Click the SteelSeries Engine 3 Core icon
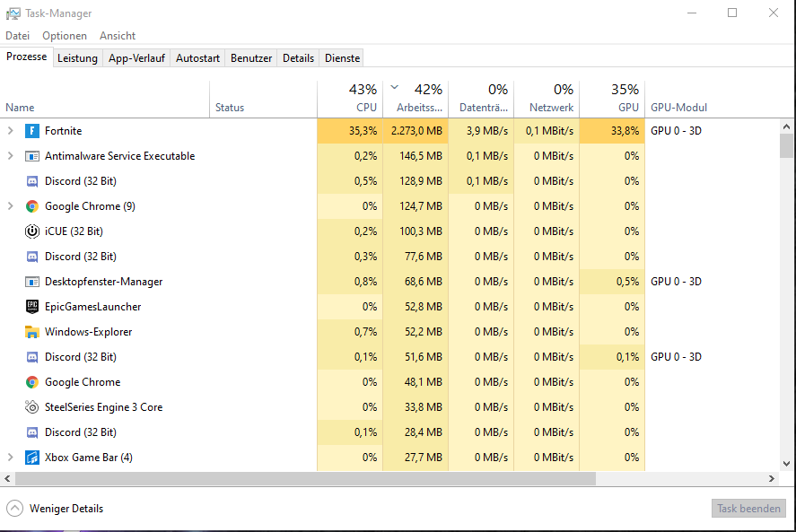Screen dimensions: 796x532 [32, 407]
